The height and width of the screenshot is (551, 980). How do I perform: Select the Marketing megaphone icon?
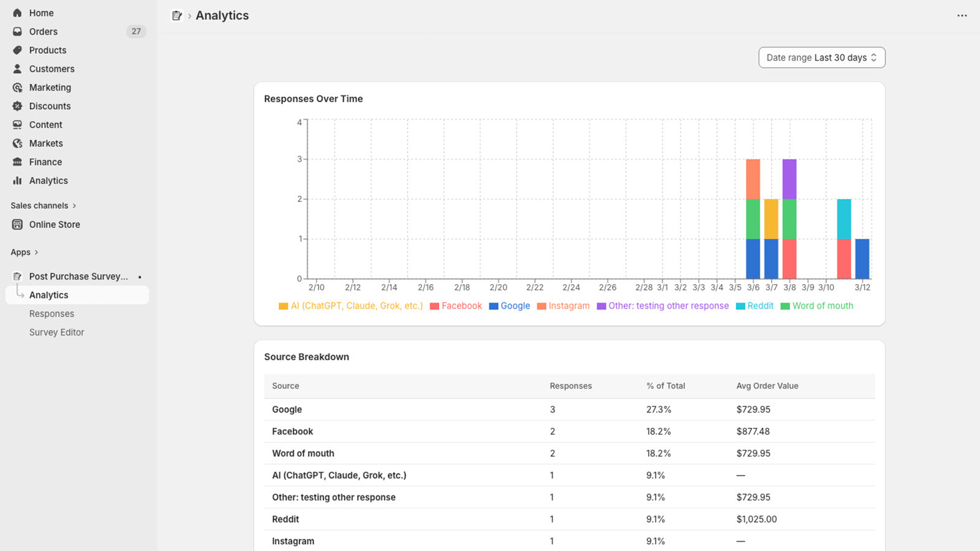coord(17,87)
